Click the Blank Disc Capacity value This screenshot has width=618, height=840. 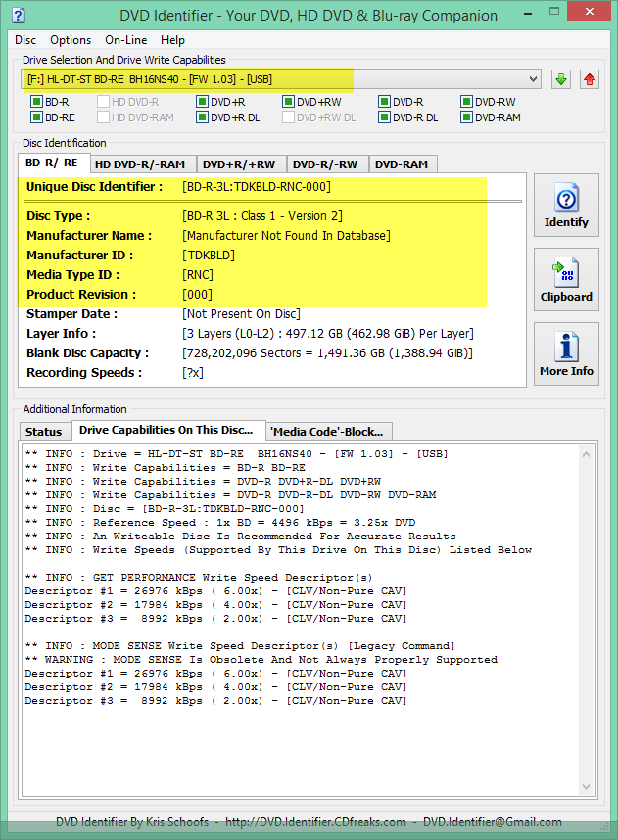[x=327, y=353]
